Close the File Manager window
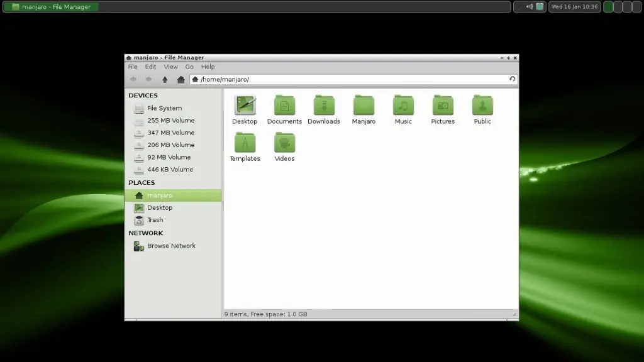This screenshot has height=362, width=644. coord(515,58)
